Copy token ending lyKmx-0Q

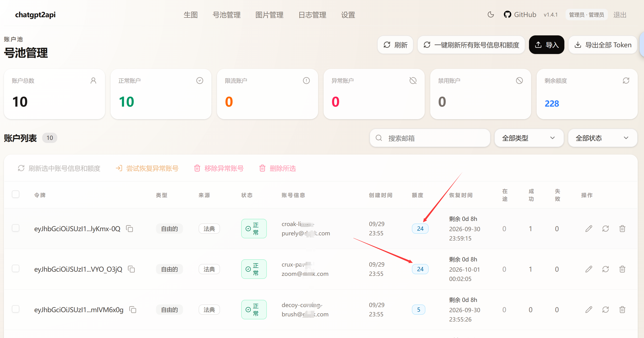tap(129, 229)
